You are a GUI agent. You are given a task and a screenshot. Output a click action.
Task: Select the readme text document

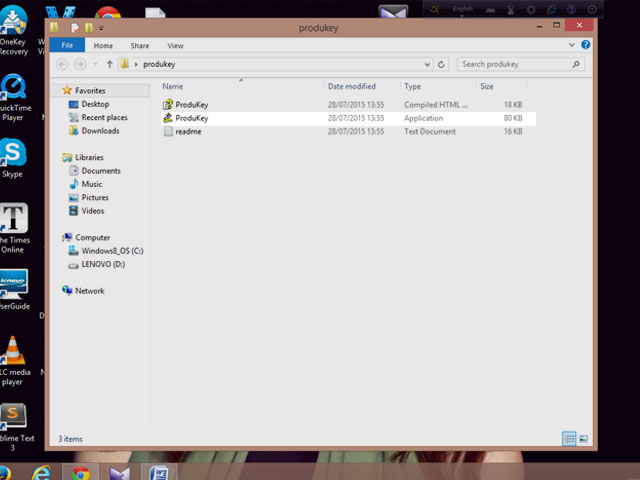348,131
